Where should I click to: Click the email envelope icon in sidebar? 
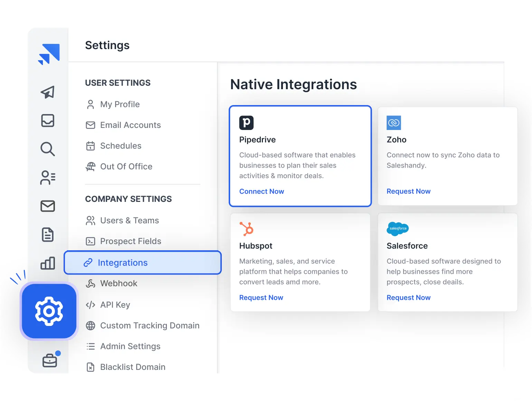(x=48, y=206)
